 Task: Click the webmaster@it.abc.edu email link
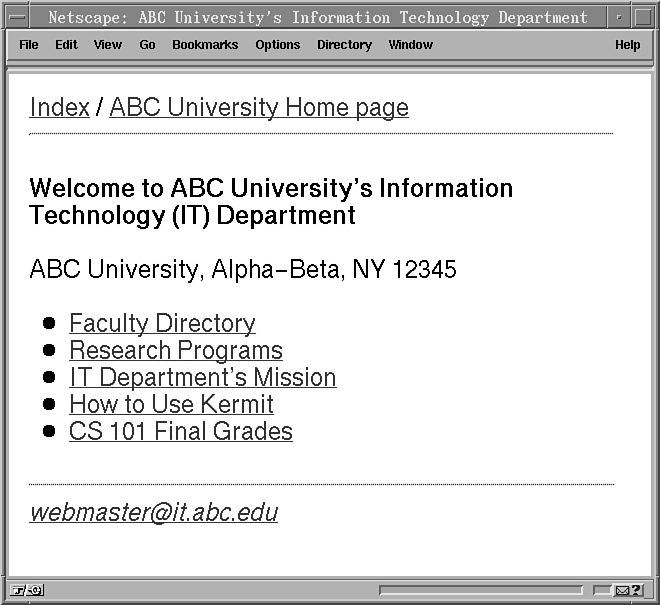[x=154, y=513]
